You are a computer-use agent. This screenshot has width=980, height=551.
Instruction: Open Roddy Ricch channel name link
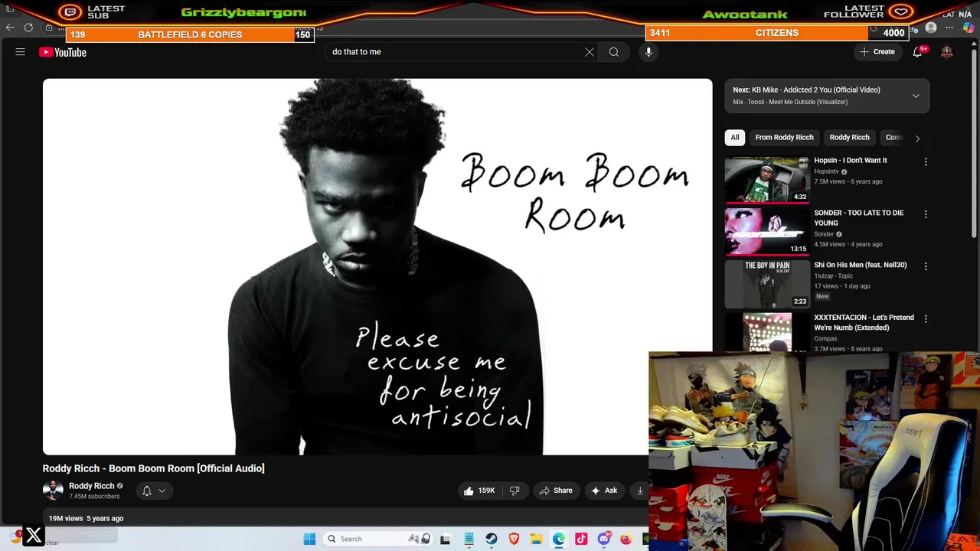(x=91, y=486)
